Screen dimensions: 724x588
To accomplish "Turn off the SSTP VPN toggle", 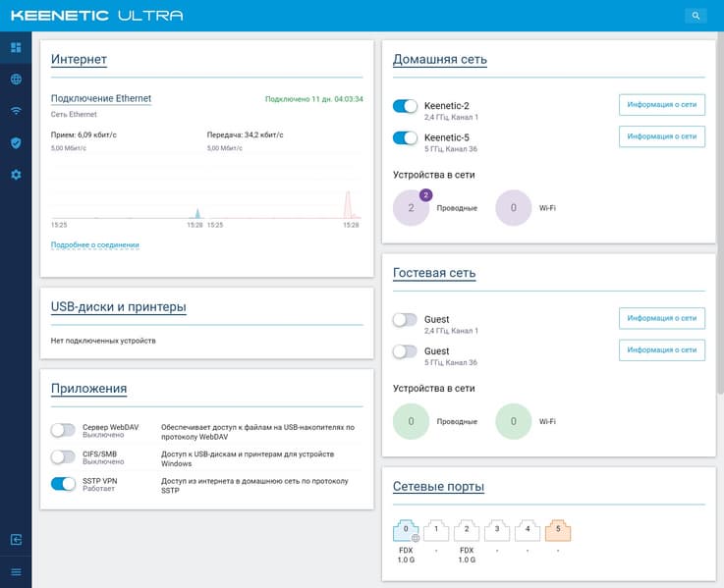I will coord(63,484).
